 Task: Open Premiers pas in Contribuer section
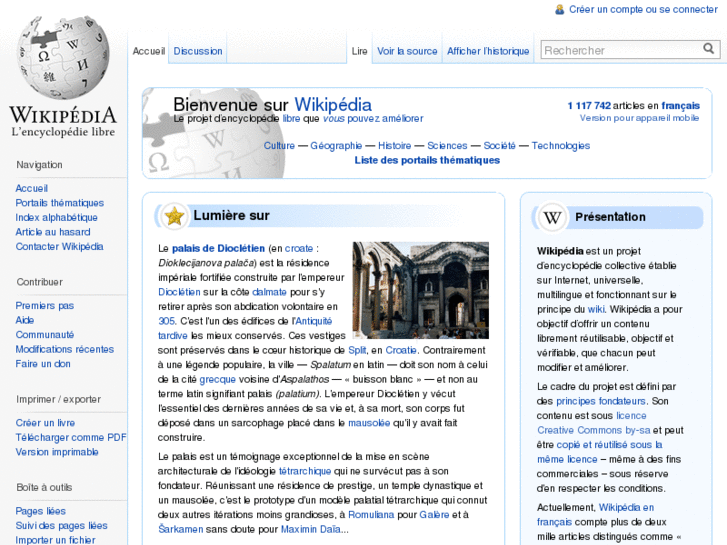coord(45,306)
